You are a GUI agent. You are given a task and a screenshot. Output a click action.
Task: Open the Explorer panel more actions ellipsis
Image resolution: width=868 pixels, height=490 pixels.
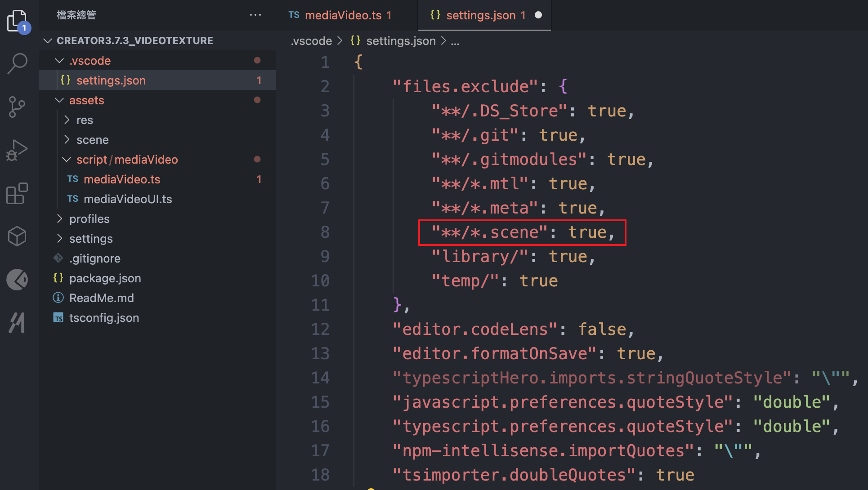click(x=255, y=15)
